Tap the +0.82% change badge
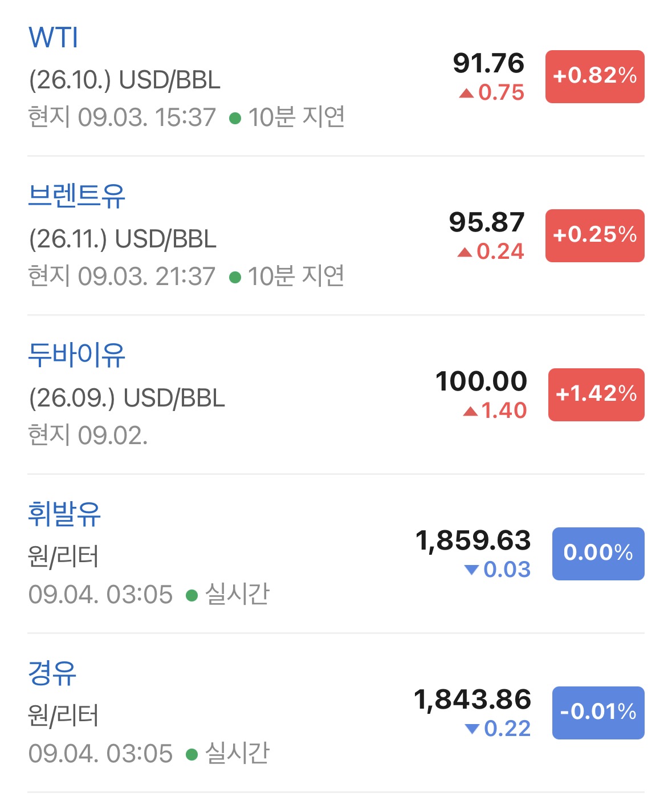 click(594, 76)
